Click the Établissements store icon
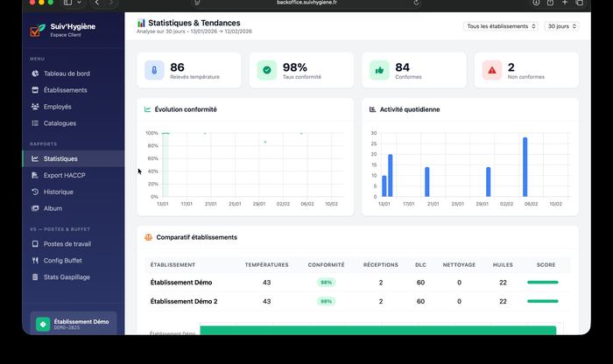 click(35, 90)
